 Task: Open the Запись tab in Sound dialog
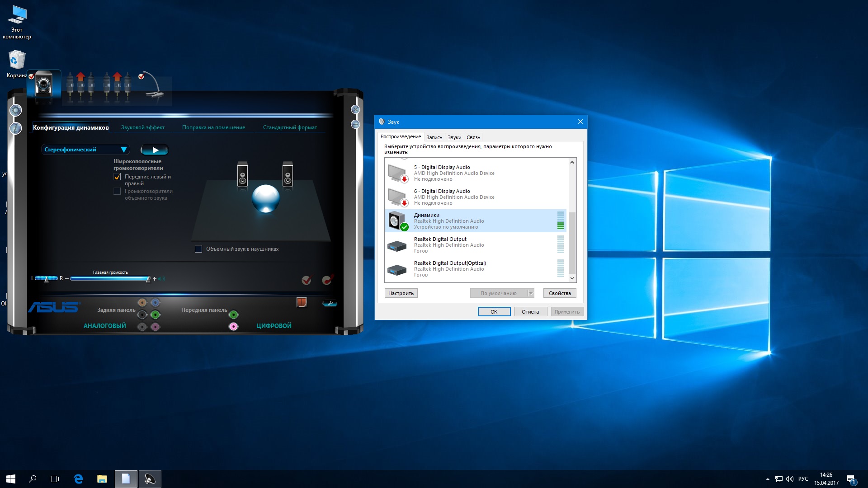point(434,137)
